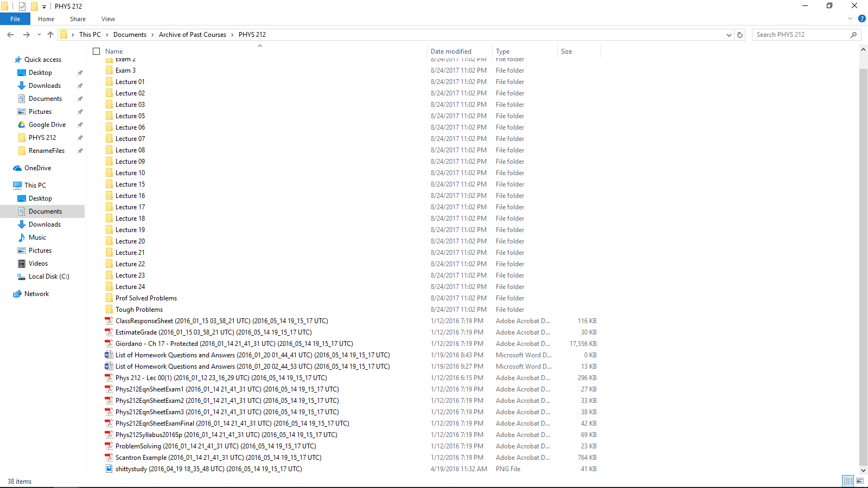Image resolution: width=868 pixels, height=488 pixels.
Task: Click the Properties quick-access toolbar icon
Action: point(22,7)
